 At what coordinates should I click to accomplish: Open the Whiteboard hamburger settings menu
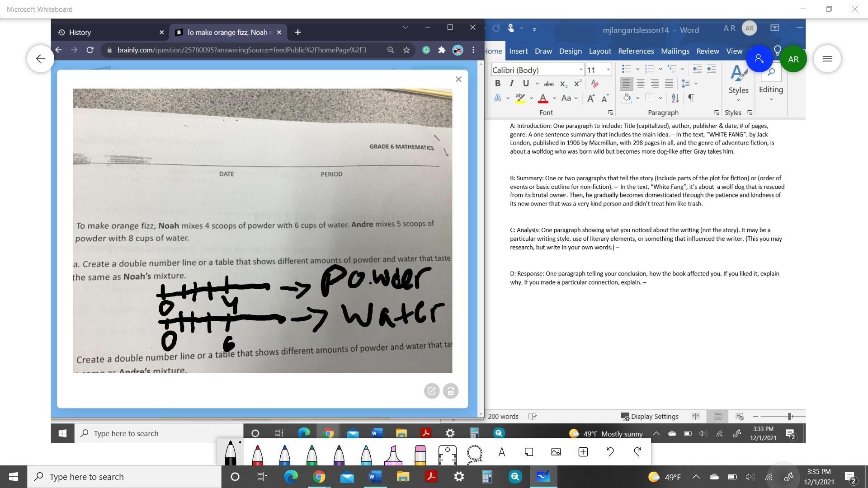pos(827,59)
